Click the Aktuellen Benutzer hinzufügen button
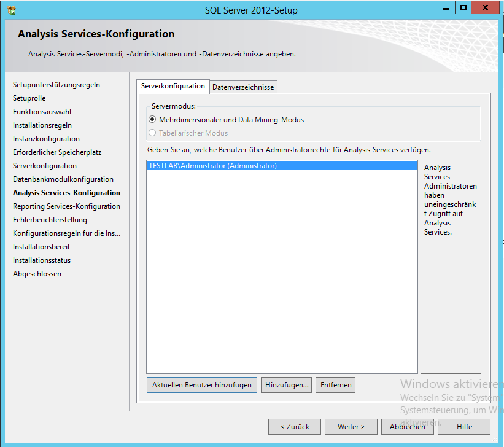Image resolution: width=504 pixels, height=447 pixels. (x=202, y=385)
